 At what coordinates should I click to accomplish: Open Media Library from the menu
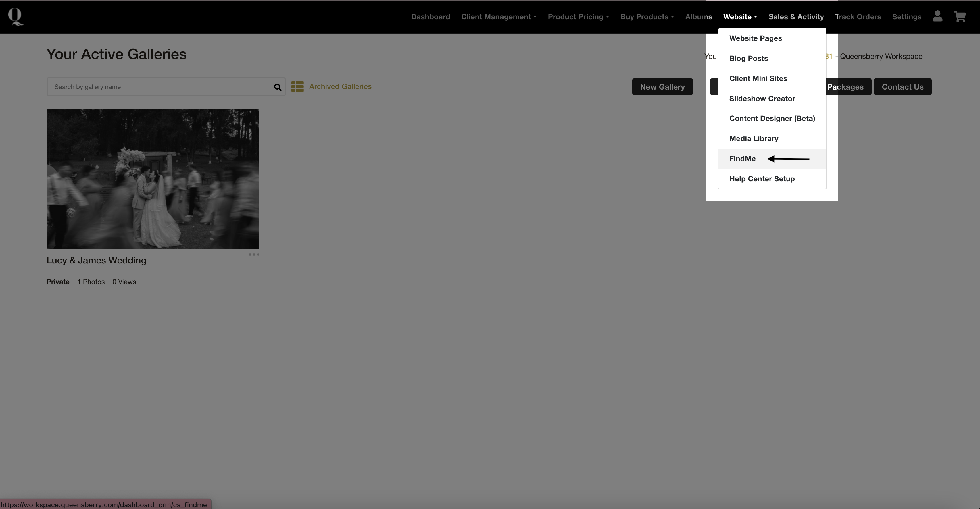point(754,138)
